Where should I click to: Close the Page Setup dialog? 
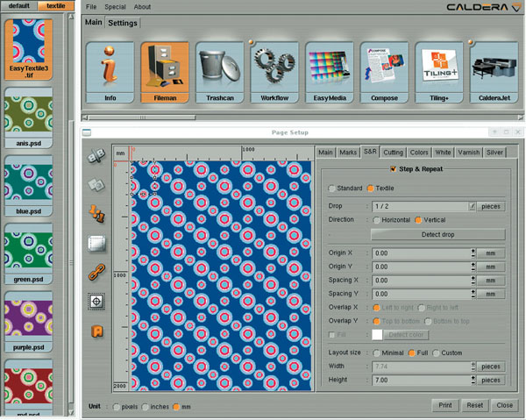tap(504, 405)
